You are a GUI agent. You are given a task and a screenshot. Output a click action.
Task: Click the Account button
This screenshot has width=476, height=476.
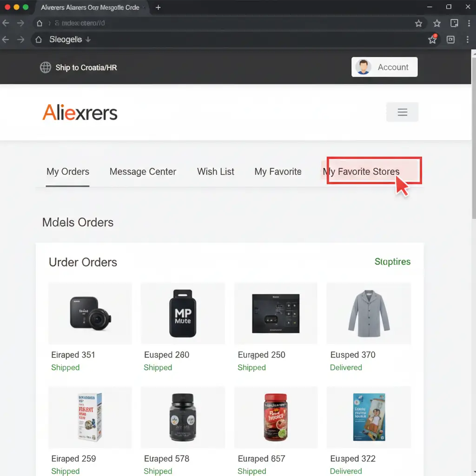(x=384, y=67)
